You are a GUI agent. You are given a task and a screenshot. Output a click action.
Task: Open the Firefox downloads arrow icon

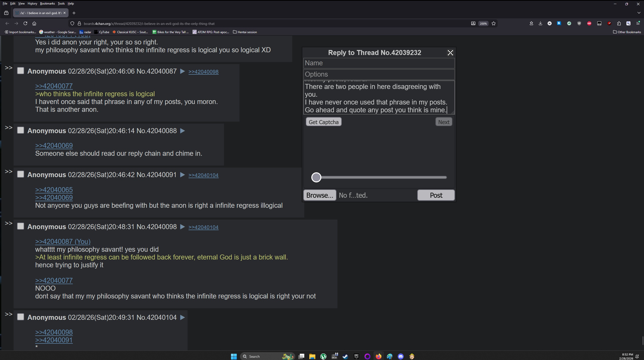pyautogui.click(x=540, y=23)
